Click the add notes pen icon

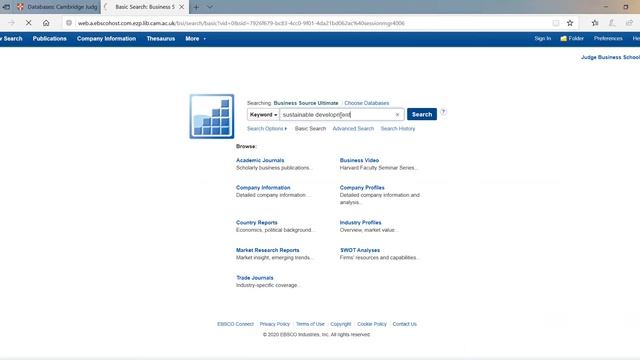point(612,23)
